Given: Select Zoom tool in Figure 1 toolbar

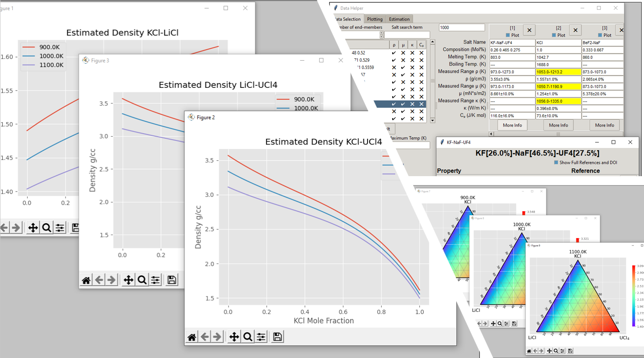Looking at the screenshot, I should click(x=46, y=228).
